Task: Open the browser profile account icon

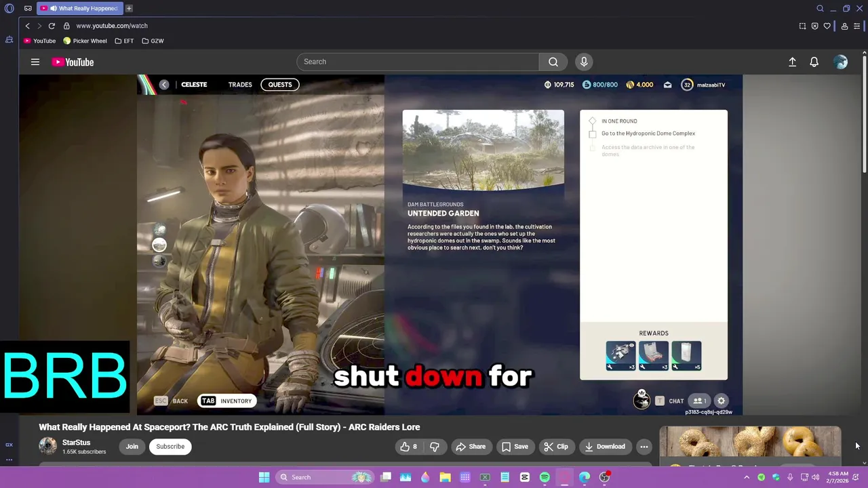Action: pyautogui.click(x=844, y=26)
